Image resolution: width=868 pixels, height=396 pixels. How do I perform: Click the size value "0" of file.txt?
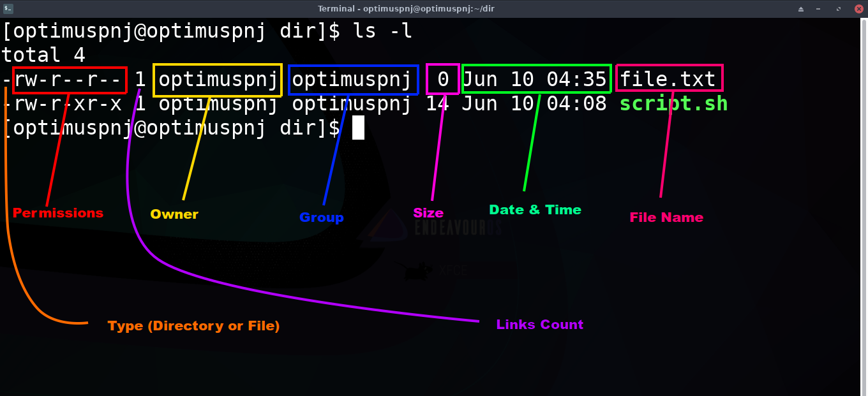443,80
